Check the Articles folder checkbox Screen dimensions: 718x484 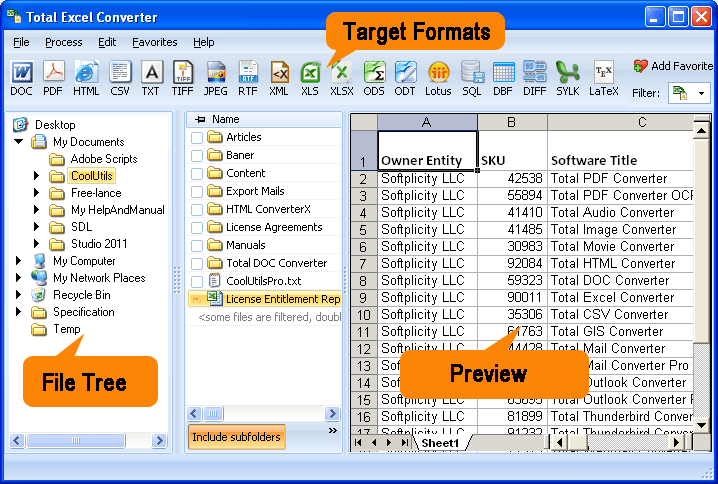pos(197,137)
